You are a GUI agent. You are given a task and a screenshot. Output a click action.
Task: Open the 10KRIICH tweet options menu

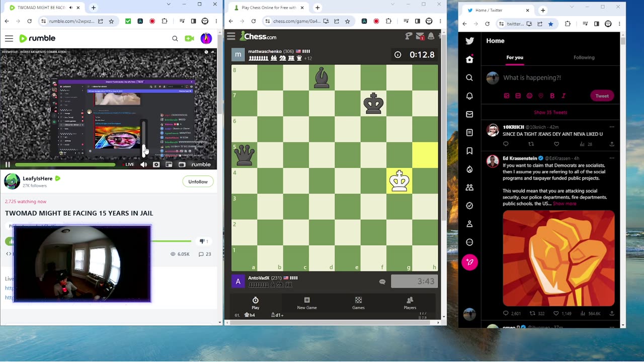pyautogui.click(x=612, y=127)
